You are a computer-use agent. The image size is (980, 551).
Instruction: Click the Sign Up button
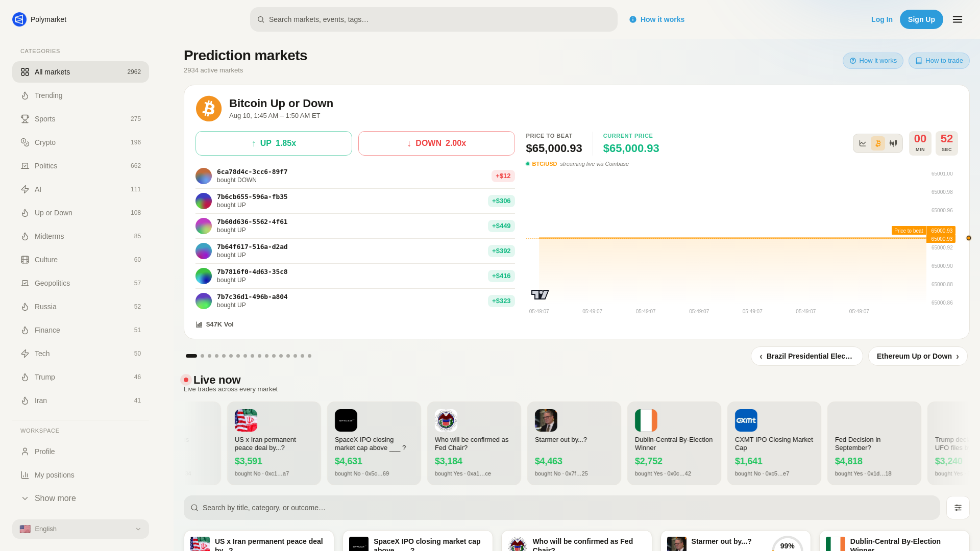pos(921,19)
